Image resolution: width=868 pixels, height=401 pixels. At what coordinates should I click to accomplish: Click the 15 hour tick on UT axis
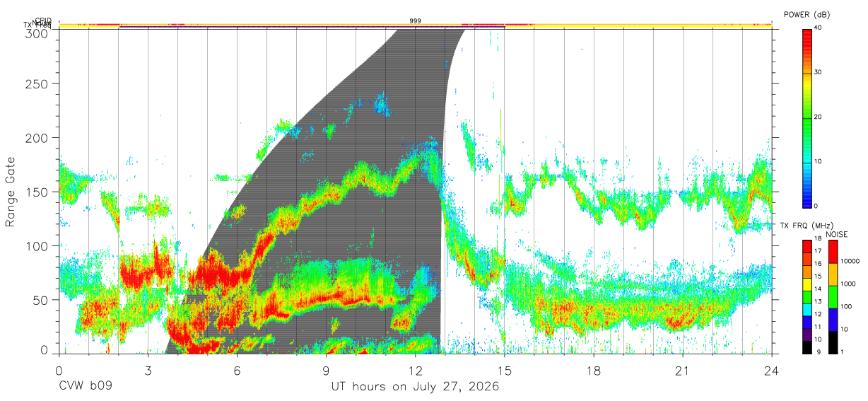(505, 370)
